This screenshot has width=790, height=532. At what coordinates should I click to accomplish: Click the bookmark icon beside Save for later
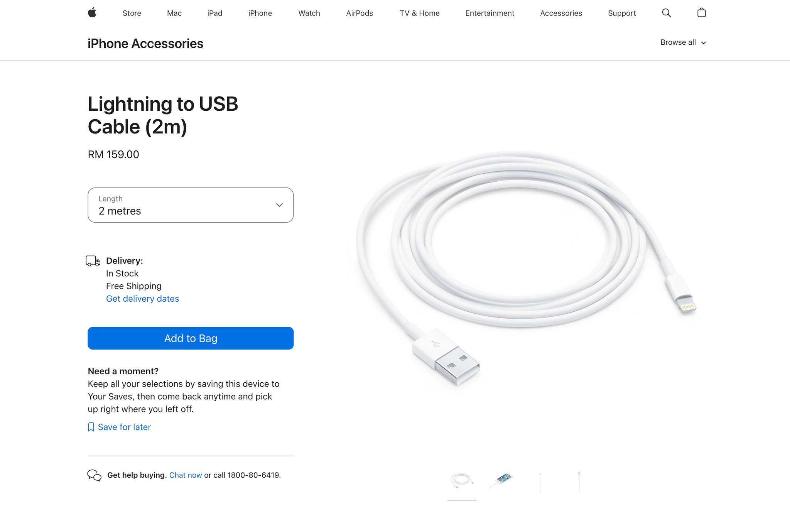pyautogui.click(x=91, y=427)
